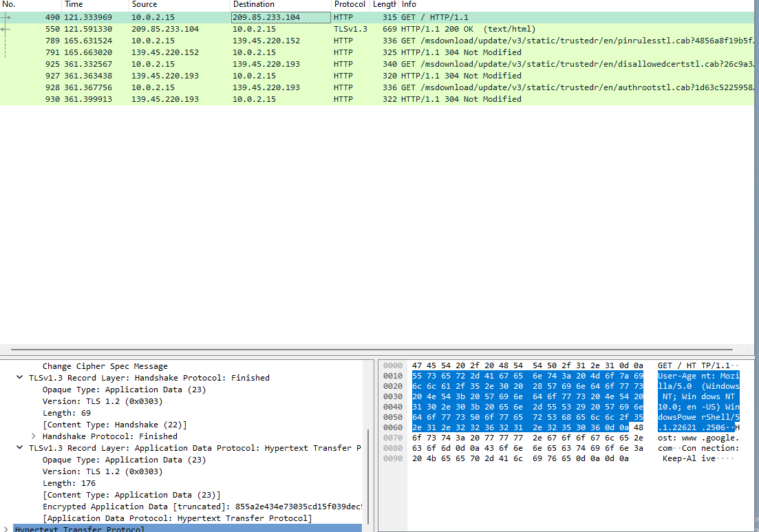
Task: Select packet 789 requesting pinrulesstl.cab
Action: click(377, 41)
